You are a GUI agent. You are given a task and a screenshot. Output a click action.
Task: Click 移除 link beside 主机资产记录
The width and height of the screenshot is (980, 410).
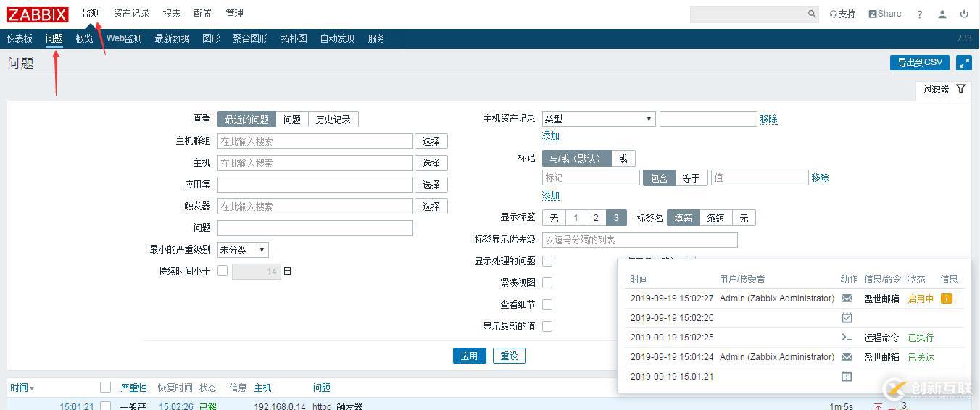click(x=769, y=120)
